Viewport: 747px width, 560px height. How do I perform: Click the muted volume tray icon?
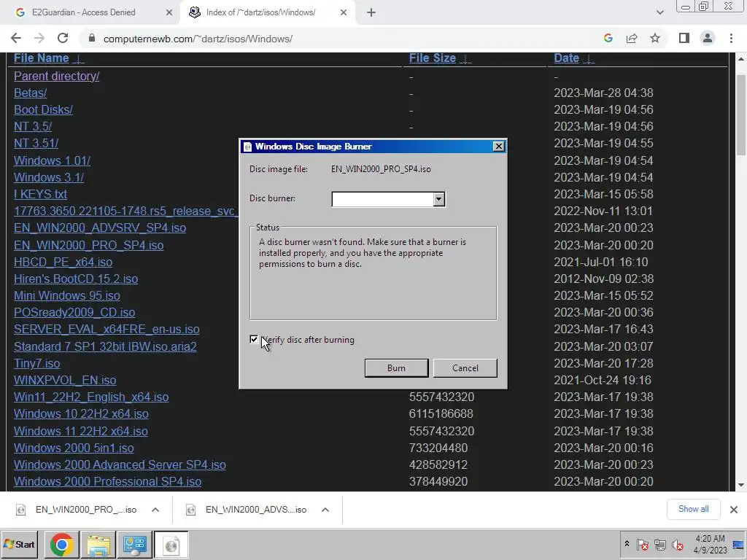(677, 545)
